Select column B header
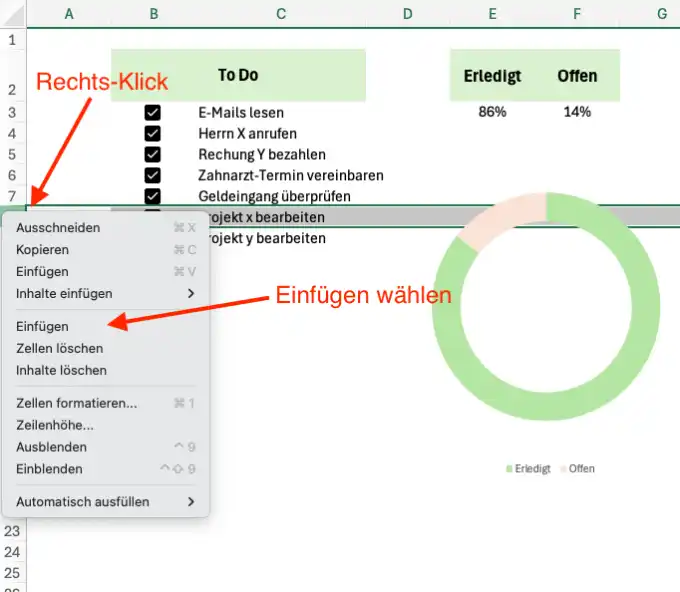Screen dimensions: 680x592 [x=154, y=14]
